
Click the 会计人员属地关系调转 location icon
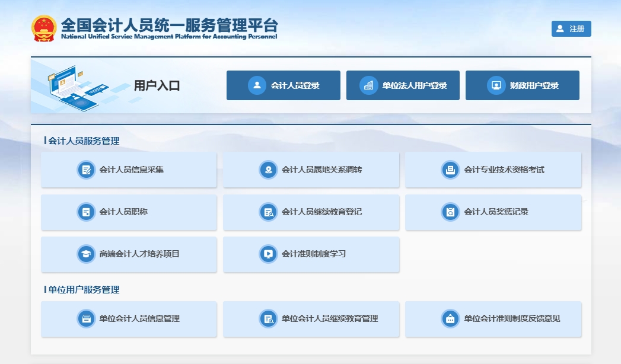click(268, 170)
